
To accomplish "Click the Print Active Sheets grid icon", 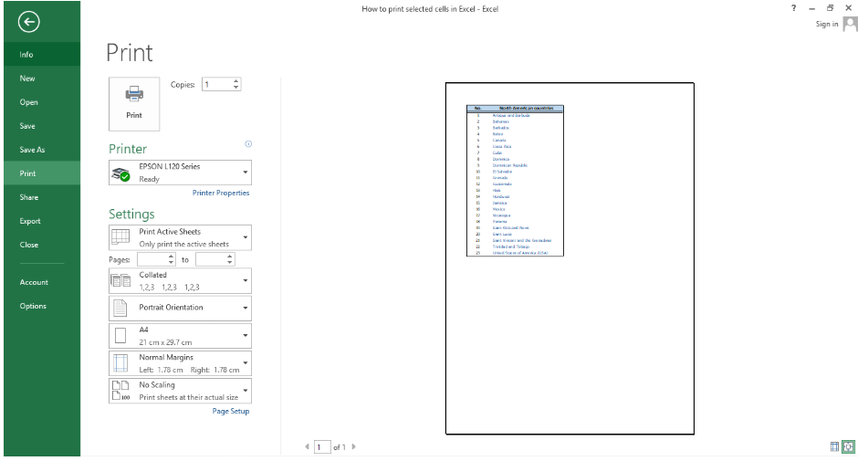I will coord(120,236).
